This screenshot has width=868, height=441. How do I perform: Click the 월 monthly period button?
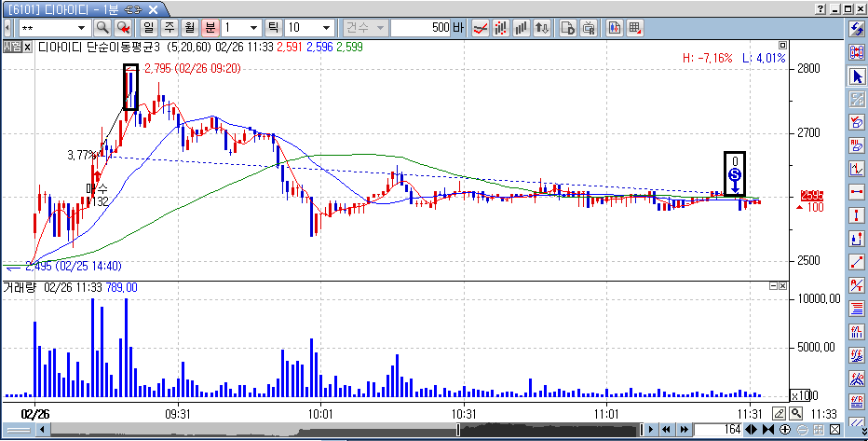(189, 27)
